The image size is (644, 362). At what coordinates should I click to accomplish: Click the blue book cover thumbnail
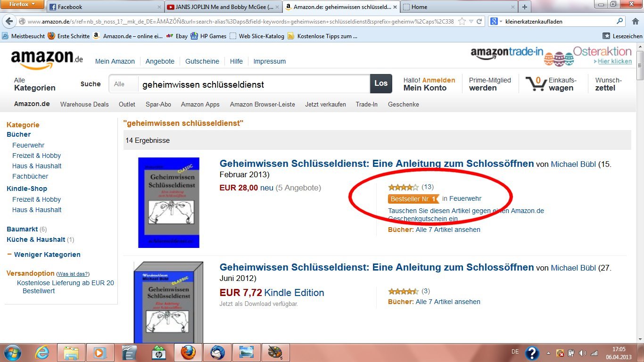[169, 203]
